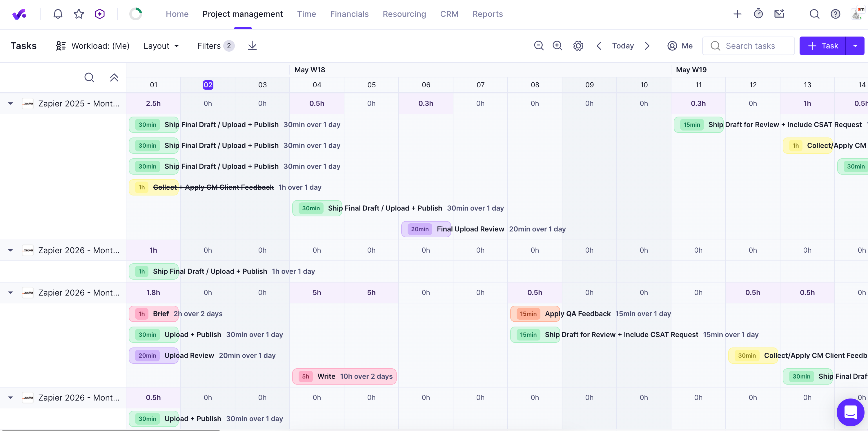Open Ship Final Draft task starting on 04
Viewport: 868px width, 431px height.
(317, 208)
